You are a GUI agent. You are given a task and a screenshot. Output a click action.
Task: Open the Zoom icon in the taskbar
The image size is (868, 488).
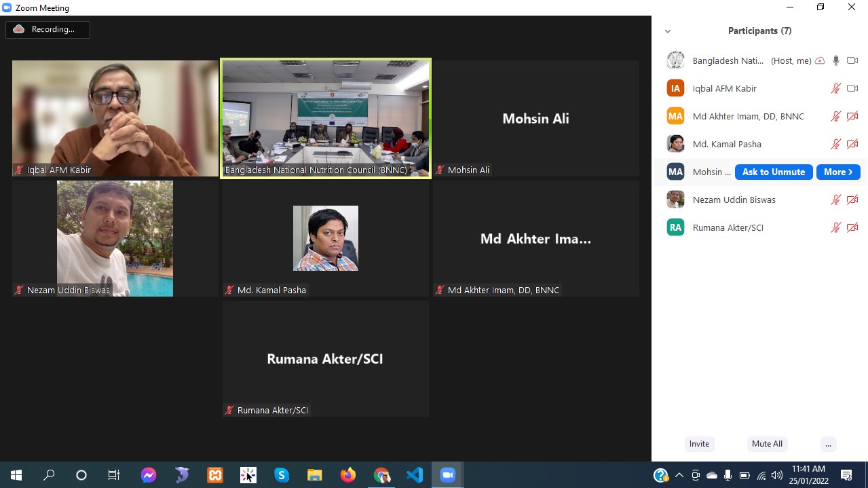(447, 475)
